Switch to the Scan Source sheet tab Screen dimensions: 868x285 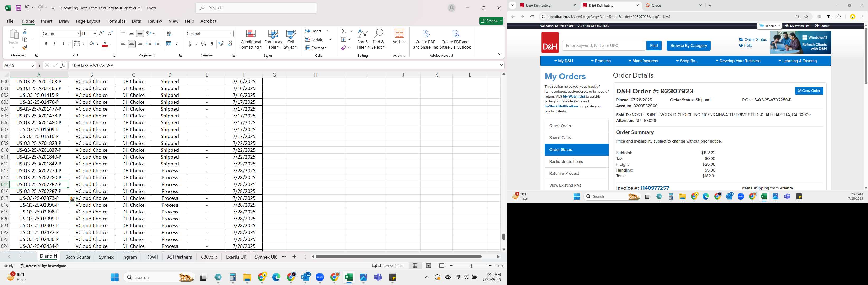point(78,257)
